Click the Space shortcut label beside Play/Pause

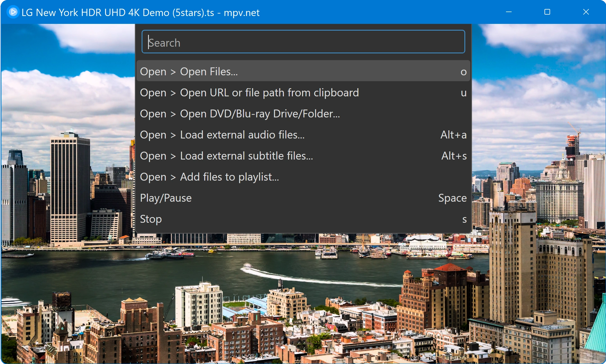tap(452, 198)
